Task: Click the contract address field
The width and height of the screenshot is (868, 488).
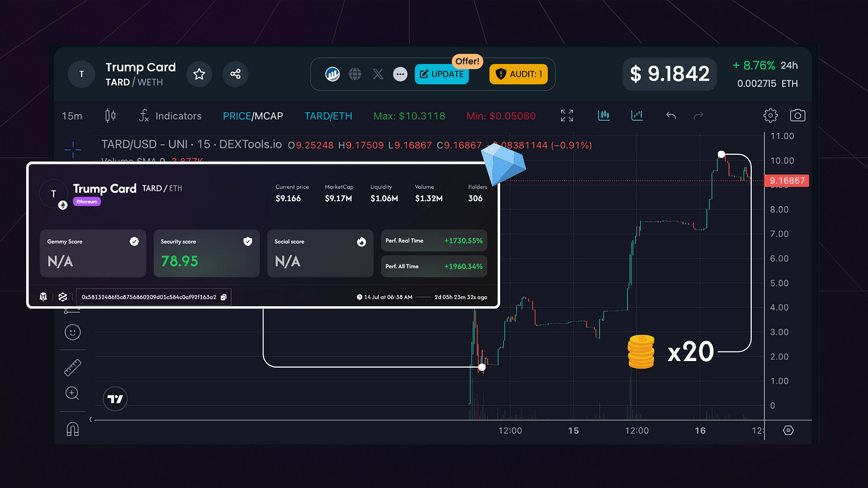Action: click(154, 297)
